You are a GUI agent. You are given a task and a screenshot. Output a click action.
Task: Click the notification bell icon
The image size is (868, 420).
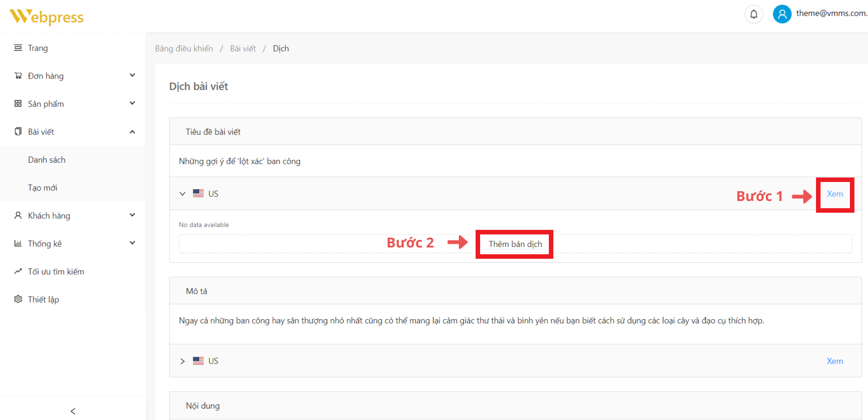click(x=754, y=14)
